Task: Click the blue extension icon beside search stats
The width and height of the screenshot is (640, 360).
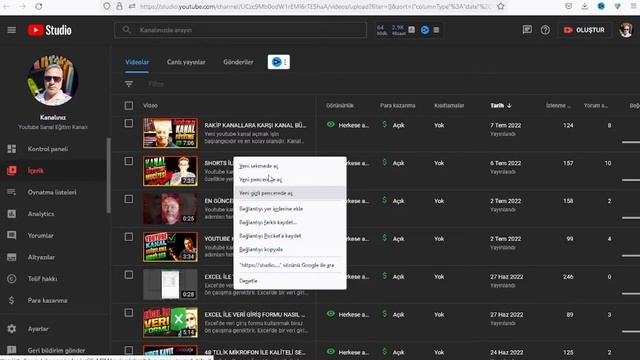Action: click(425, 30)
